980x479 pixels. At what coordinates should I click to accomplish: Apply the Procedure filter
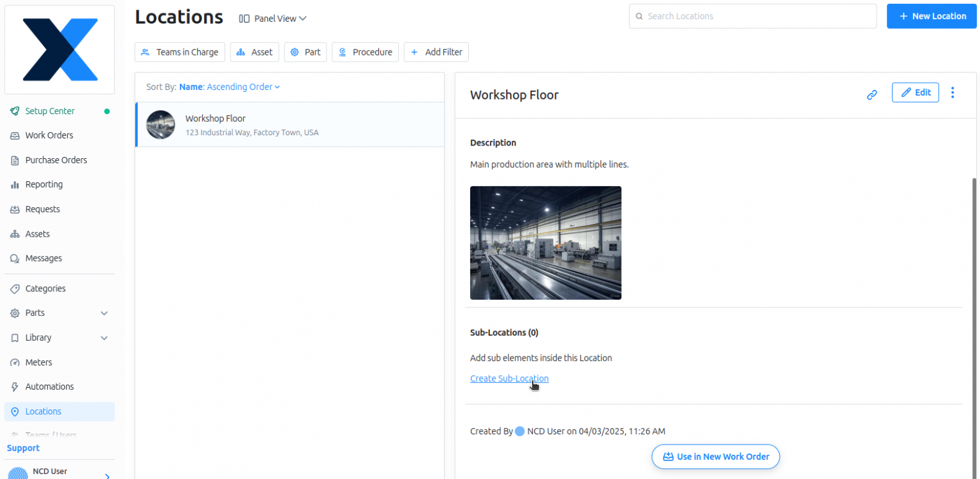[x=365, y=52]
